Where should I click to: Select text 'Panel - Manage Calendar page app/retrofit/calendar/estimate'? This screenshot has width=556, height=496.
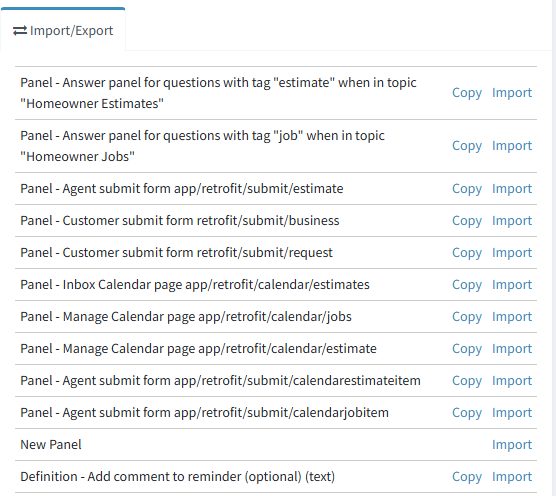pos(198,349)
